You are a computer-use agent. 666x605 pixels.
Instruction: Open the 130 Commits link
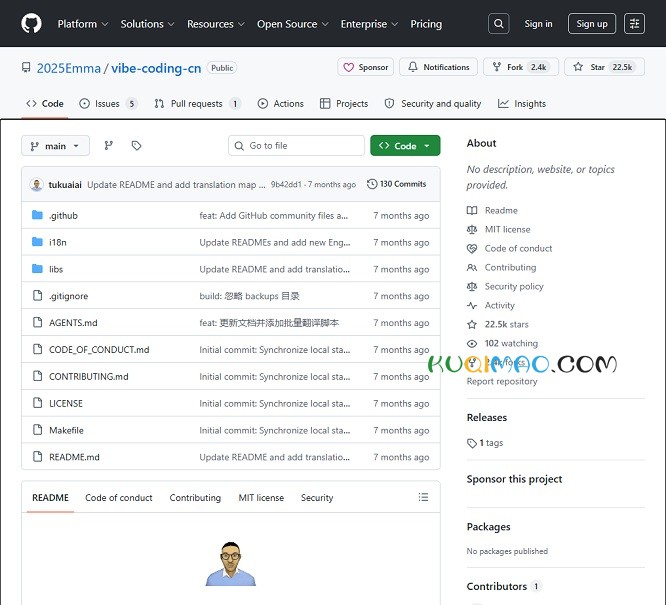tap(396, 184)
